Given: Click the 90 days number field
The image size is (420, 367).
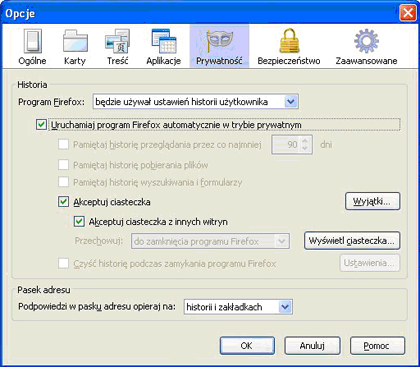Looking at the screenshot, I should point(286,145).
